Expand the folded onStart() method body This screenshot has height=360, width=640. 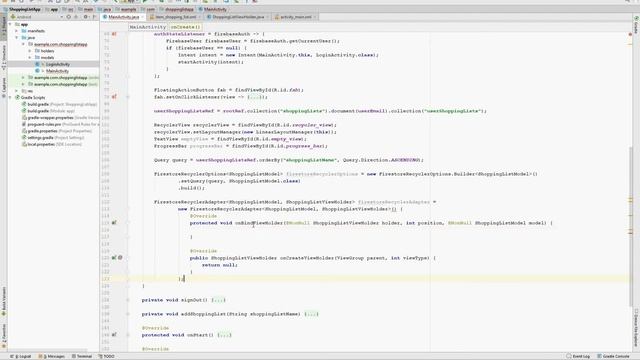(224, 335)
